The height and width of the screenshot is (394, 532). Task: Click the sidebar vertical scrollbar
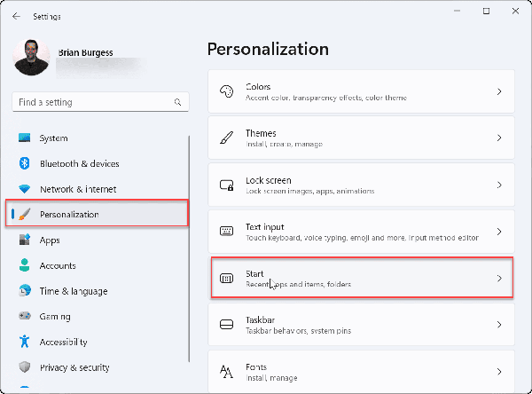pyautogui.click(x=189, y=248)
